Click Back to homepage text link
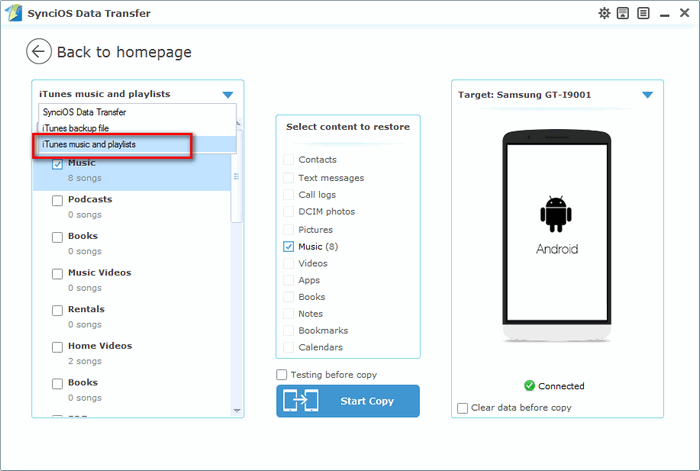The height and width of the screenshot is (471, 700). pyautogui.click(x=124, y=52)
